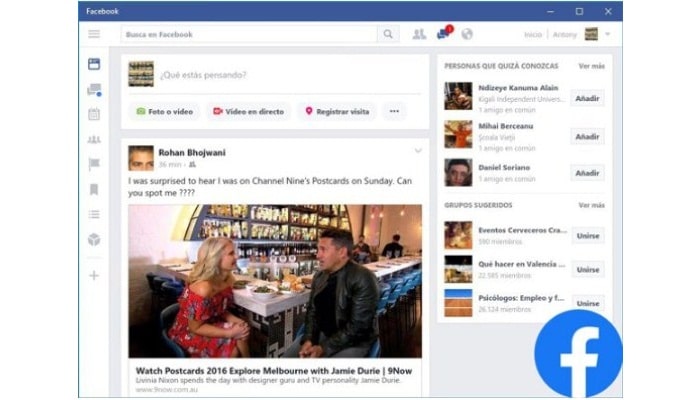Image resolution: width=700 pixels, height=400 pixels.
Task: Open Eventos Cerveceros group name
Action: pos(522,230)
